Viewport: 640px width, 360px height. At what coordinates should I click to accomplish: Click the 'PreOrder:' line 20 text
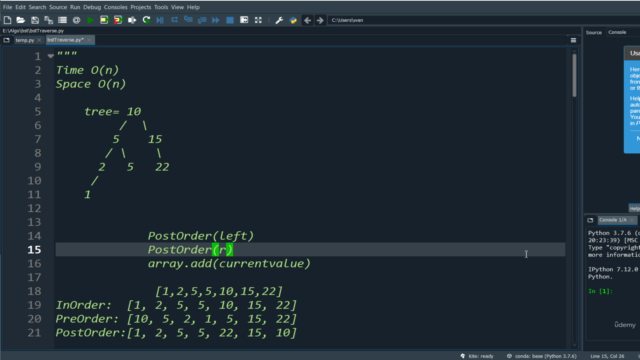pyautogui.click(x=176, y=319)
